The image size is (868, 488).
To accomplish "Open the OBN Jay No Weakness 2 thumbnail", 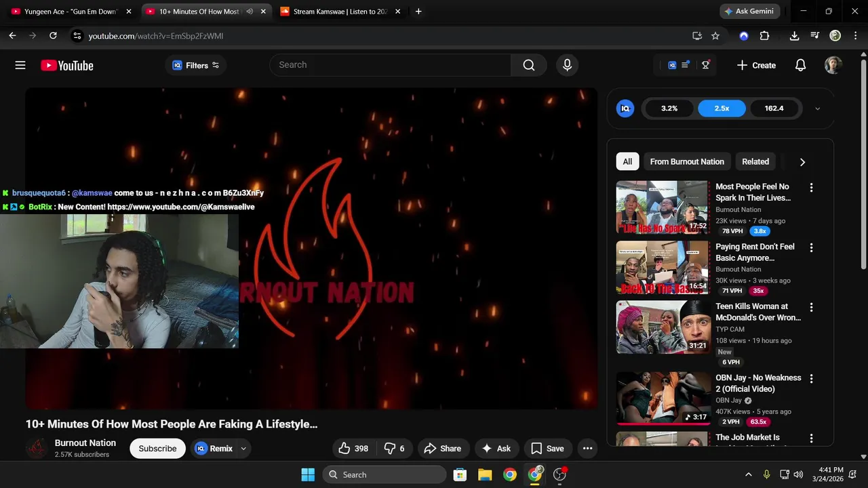I will click(x=663, y=398).
